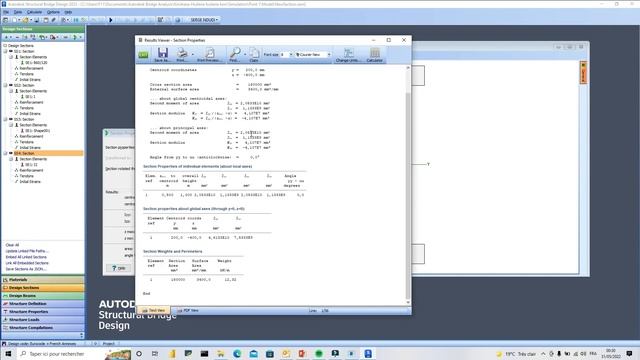640x360 pixels.
Task: Click the Results Viewer vertical scrollbar
Action: 408,196
